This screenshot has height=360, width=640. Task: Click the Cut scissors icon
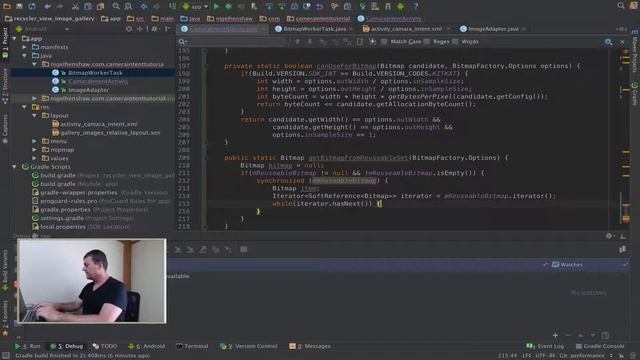point(75,6)
